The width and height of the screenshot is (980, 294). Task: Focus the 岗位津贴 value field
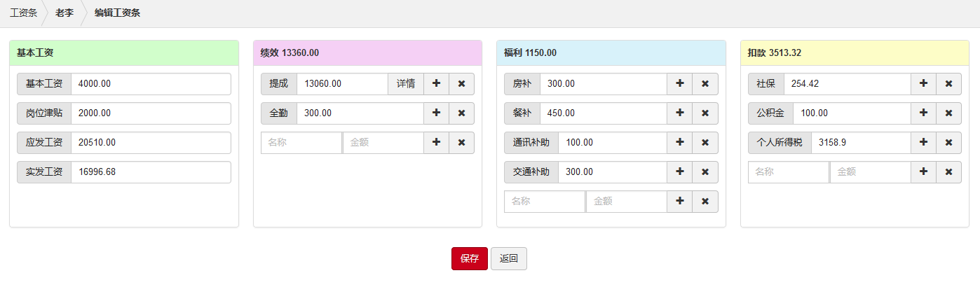(151, 113)
